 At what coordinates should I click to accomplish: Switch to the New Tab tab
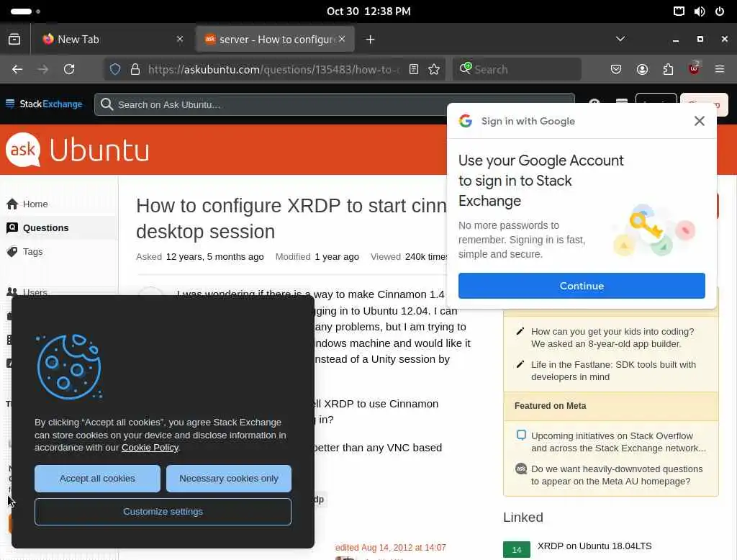coord(112,40)
